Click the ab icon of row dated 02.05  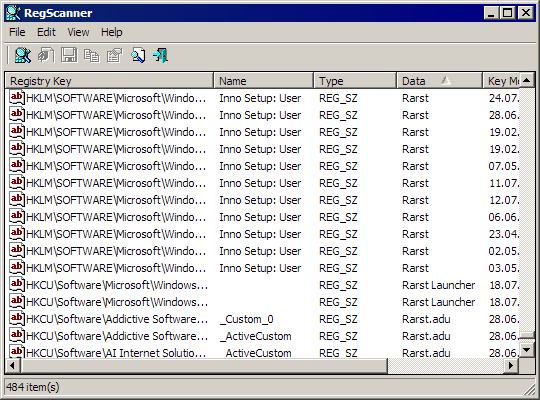coord(17,250)
